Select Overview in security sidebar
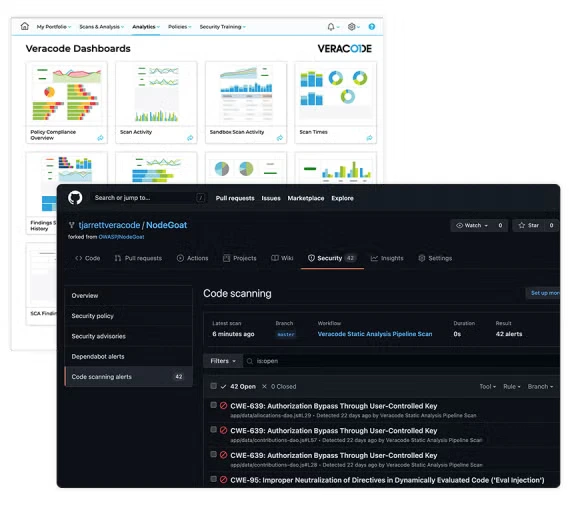The width and height of the screenshot is (570, 528). point(128,296)
